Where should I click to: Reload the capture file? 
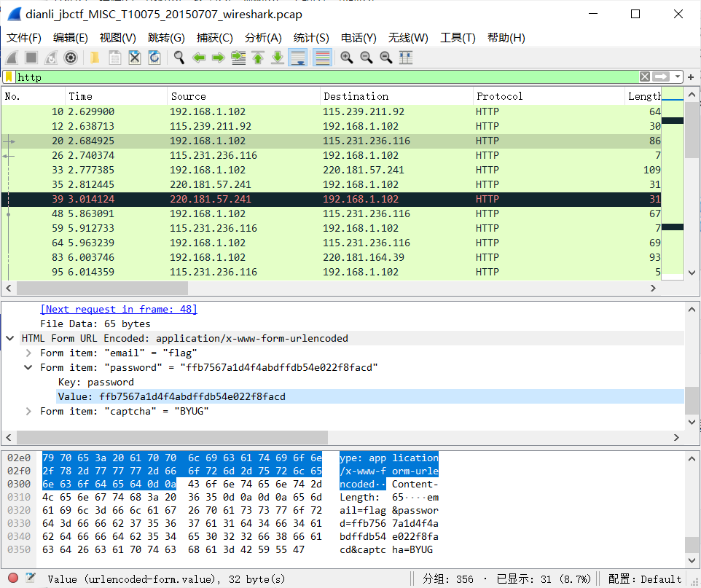click(x=154, y=58)
